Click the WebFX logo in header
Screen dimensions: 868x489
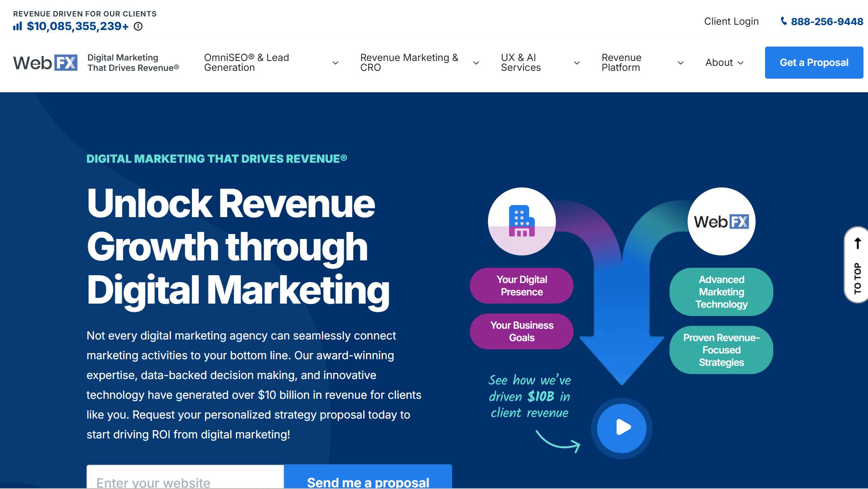pos(45,63)
